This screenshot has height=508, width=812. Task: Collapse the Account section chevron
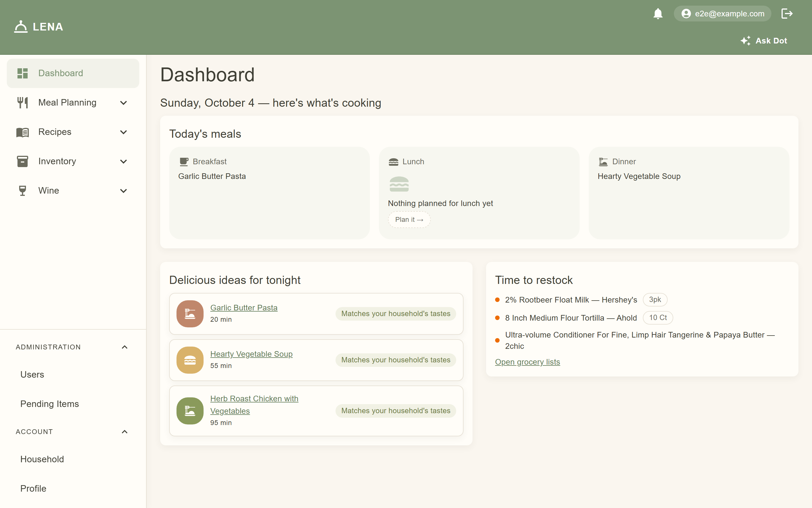point(125,432)
